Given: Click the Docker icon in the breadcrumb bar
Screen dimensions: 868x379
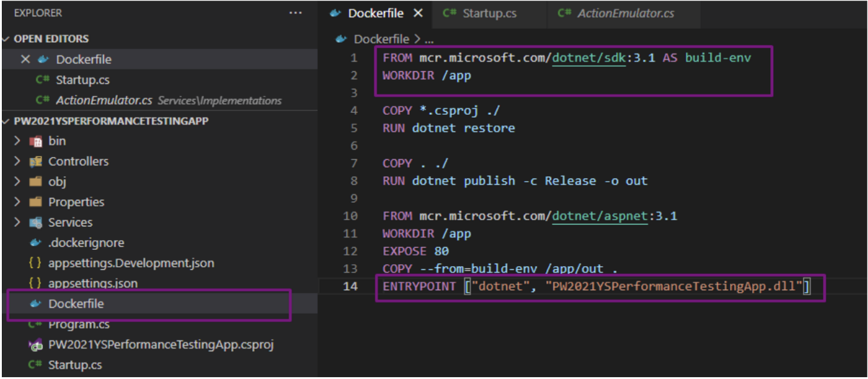Looking at the screenshot, I should 341,39.
